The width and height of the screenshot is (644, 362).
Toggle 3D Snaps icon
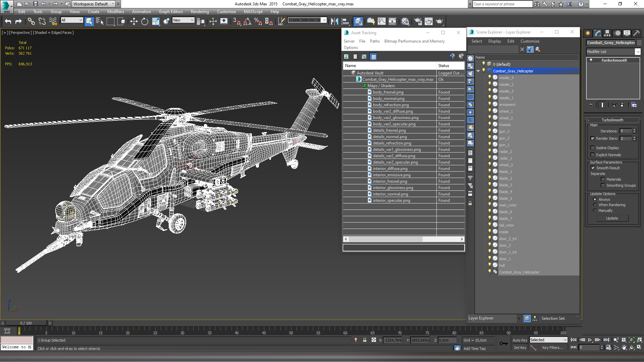pos(236,21)
